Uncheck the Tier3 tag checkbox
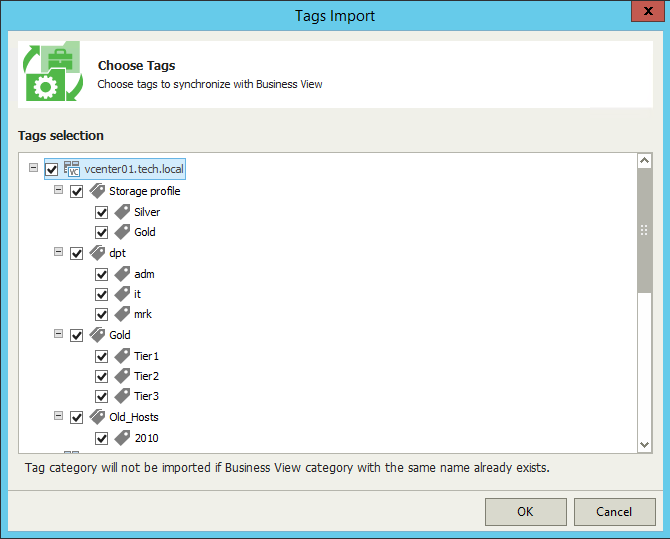This screenshot has height=539, width=670. click(102, 397)
